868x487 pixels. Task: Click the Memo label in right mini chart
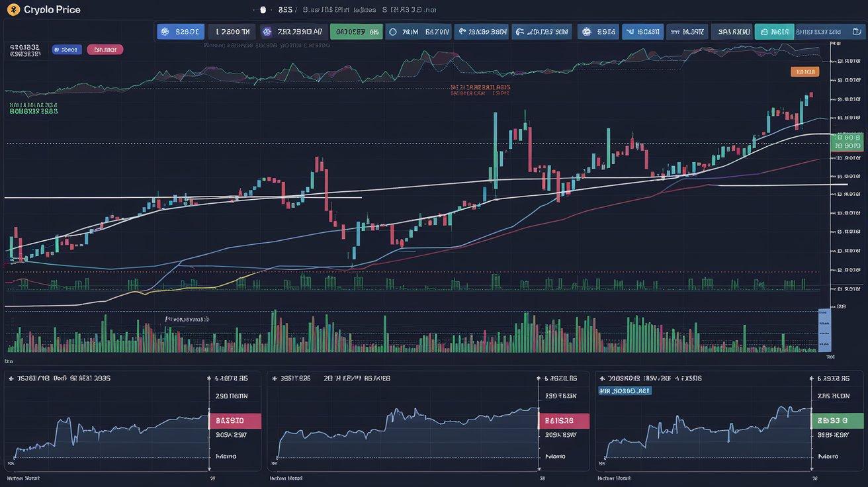pyautogui.click(x=828, y=457)
